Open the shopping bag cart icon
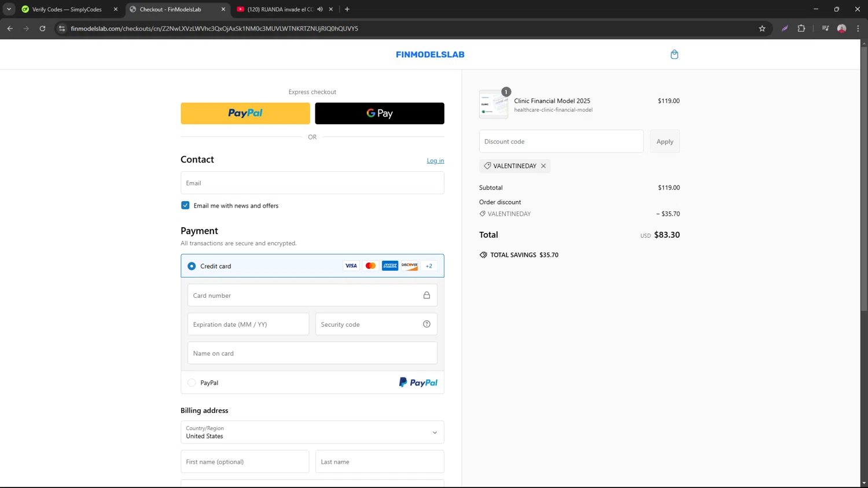Viewport: 868px width, 488px height. pos(674,54)
